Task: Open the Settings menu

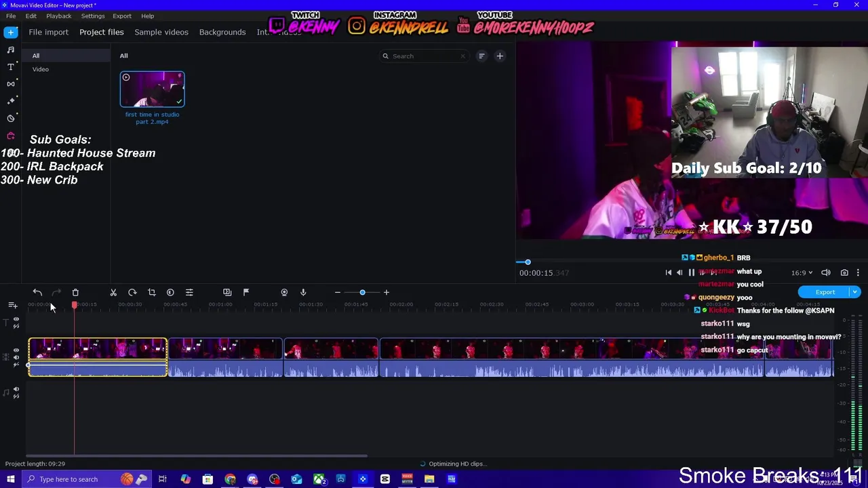Action: click(x=93, y=16)
